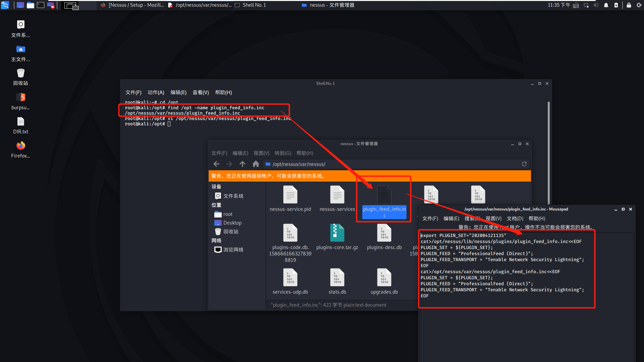The height and width of the screenshot is (362, 644).
Task: Switch to Shell No. 1 taskbar item
Action: click(251, 5)
